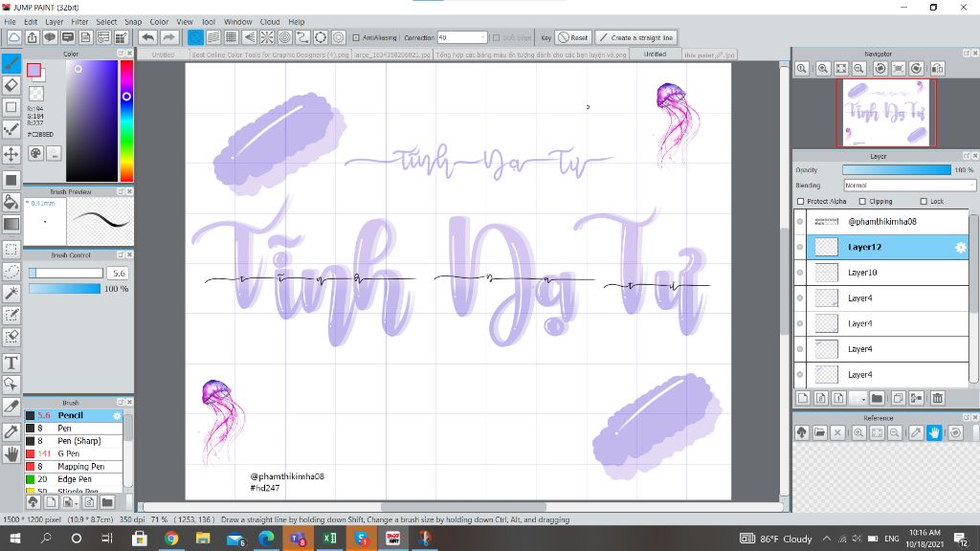Image resolution: width=980 pixels, height=551 pixels.
Task: Switch to the Best Online Color Tools tab
Action: [x=270, y=55]
